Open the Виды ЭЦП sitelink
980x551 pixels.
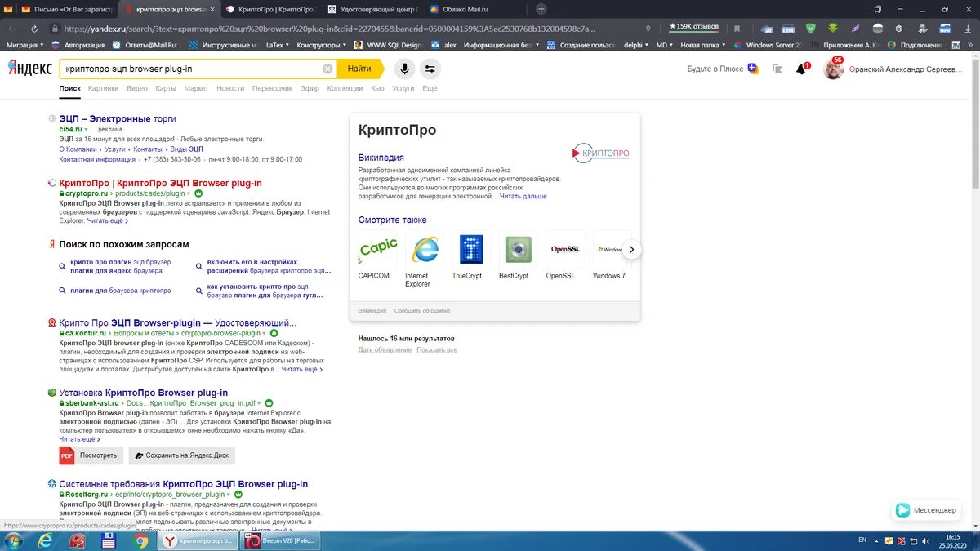[186, 149]
